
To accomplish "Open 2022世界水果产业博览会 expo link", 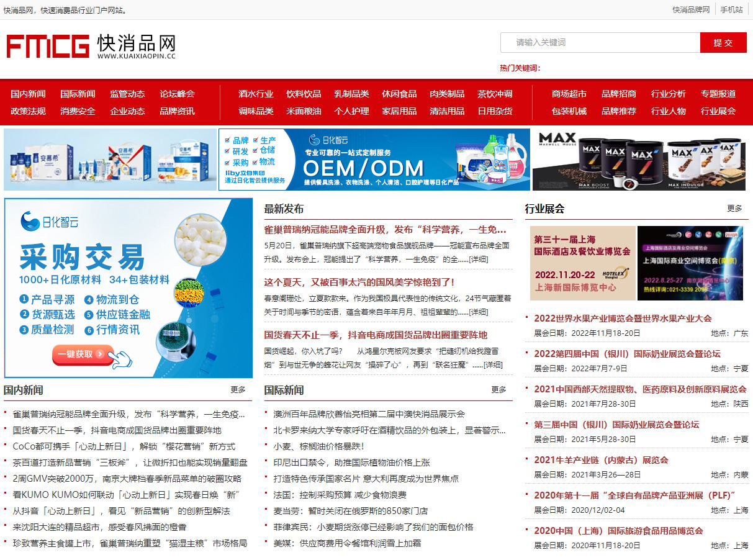I will click(x=623, y=318).
